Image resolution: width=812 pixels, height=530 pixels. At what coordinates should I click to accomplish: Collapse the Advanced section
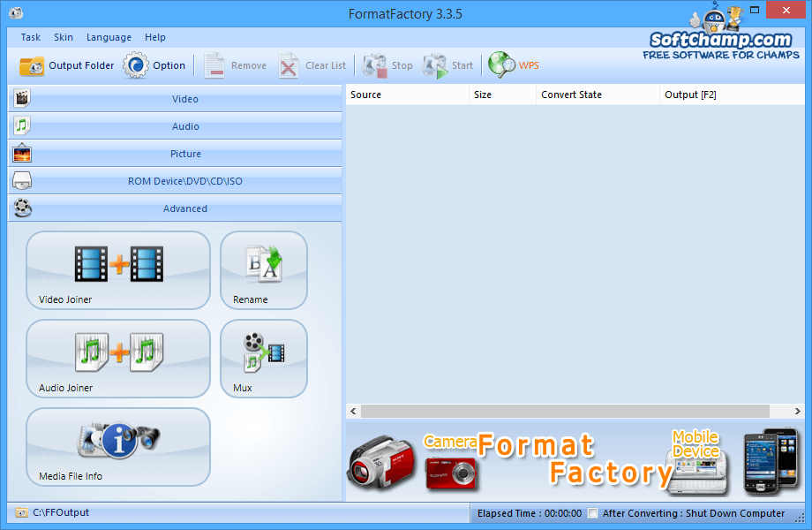(175, 208)
